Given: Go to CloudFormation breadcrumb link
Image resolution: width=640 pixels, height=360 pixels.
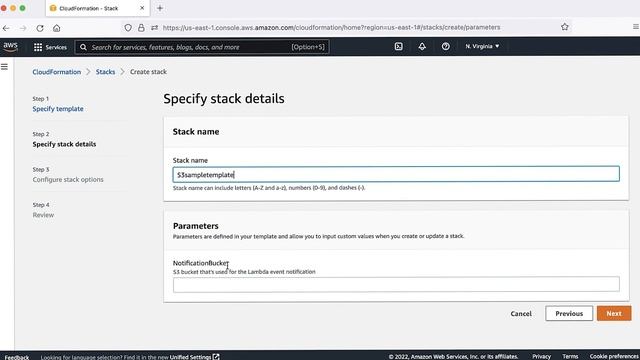Looking at the screenshot, I should point(57,72).
